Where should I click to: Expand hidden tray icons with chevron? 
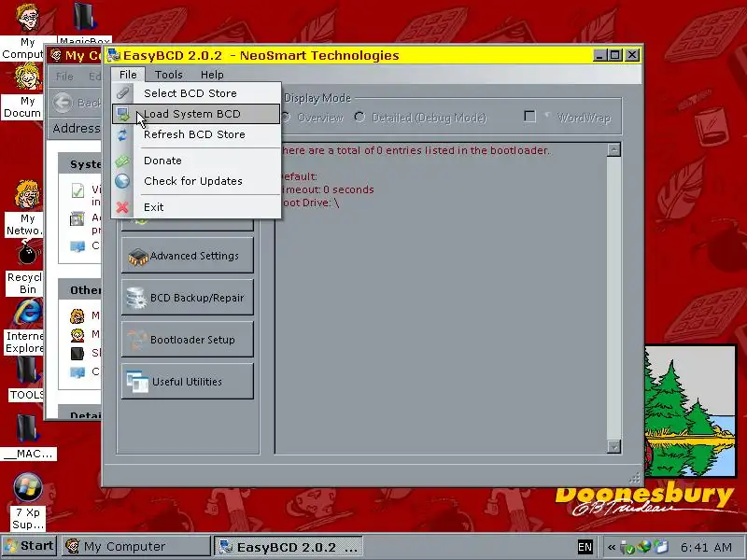click(x=612, y=547)
